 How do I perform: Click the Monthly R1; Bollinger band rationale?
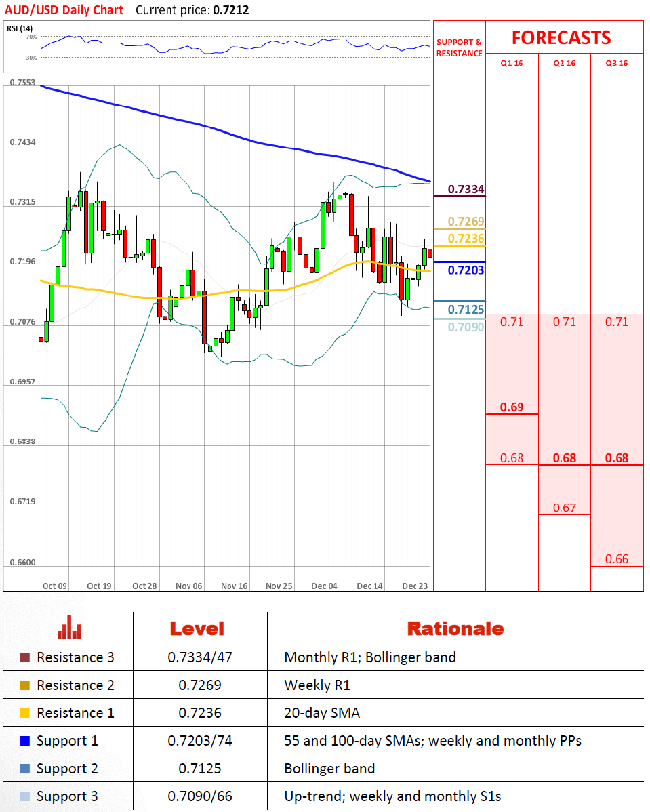[370, 657]
